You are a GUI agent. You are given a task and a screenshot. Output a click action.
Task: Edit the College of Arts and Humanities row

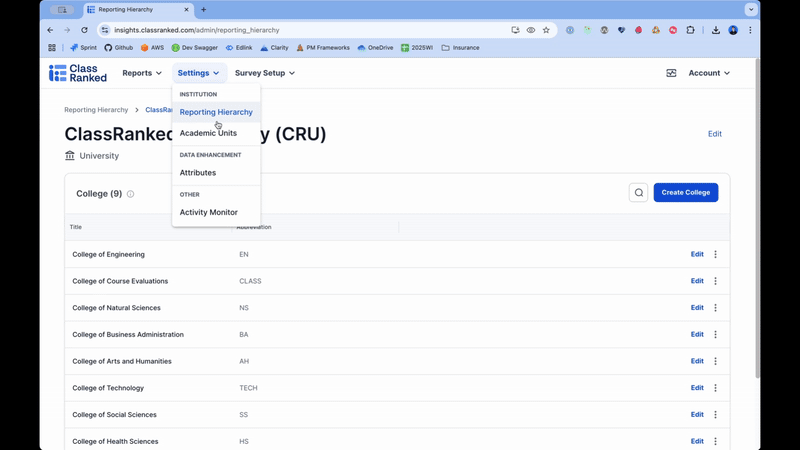tap(697, 361)
